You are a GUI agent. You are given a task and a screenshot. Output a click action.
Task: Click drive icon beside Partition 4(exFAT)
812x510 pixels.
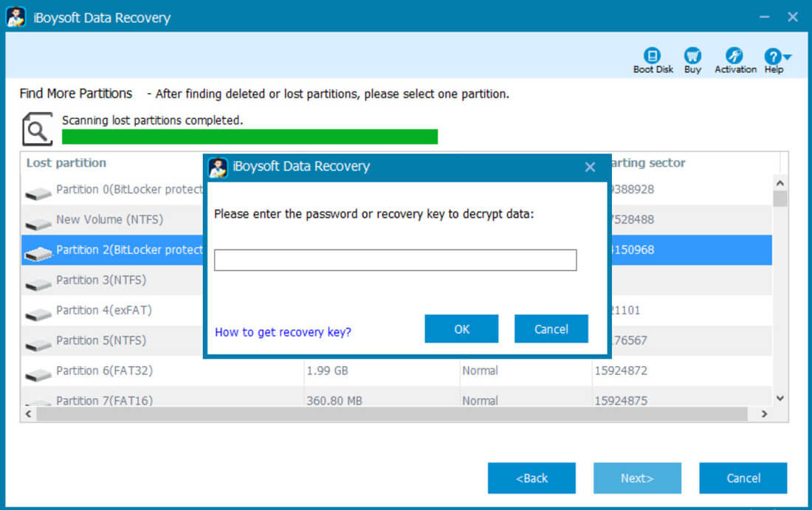[38, 314]
